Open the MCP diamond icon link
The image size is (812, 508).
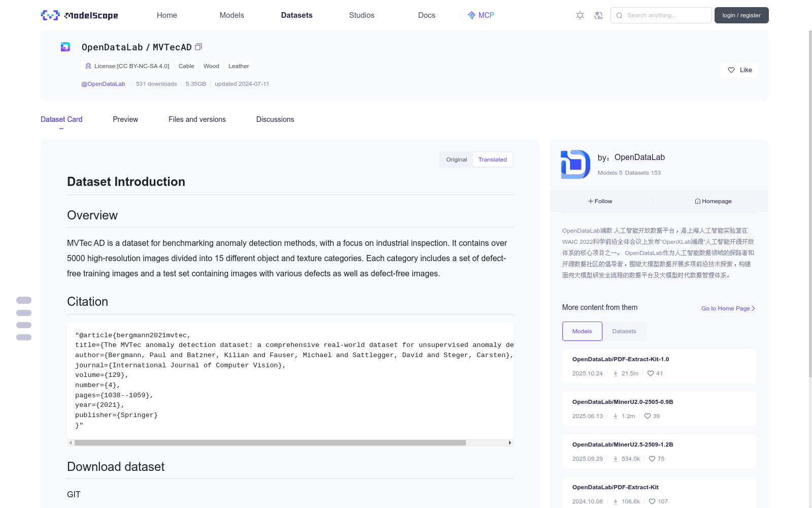(471, 15)
